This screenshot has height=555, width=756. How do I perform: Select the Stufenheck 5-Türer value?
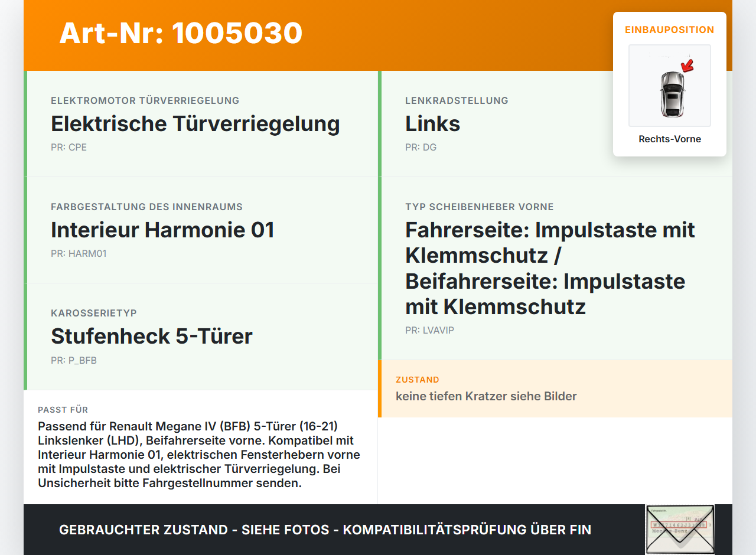click(152, 337)
